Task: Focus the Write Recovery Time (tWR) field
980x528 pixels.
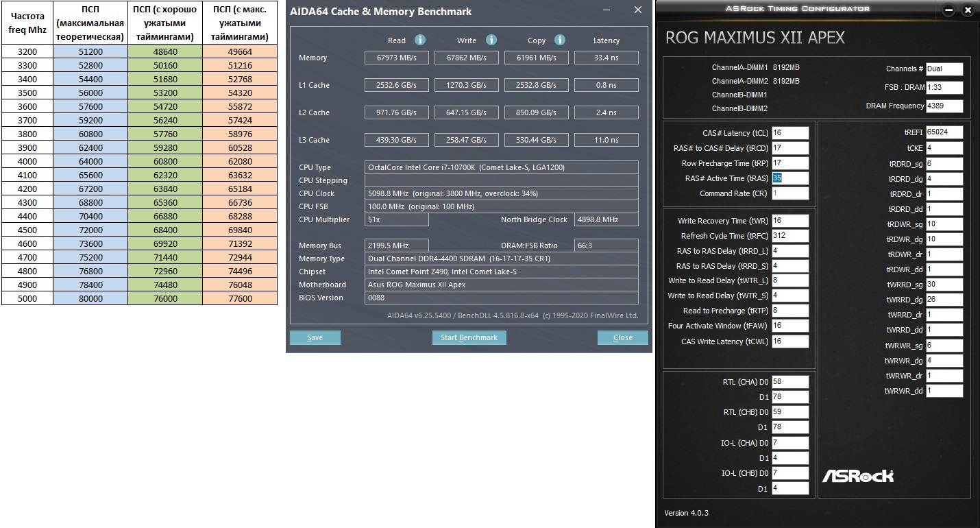Action: 790,221
